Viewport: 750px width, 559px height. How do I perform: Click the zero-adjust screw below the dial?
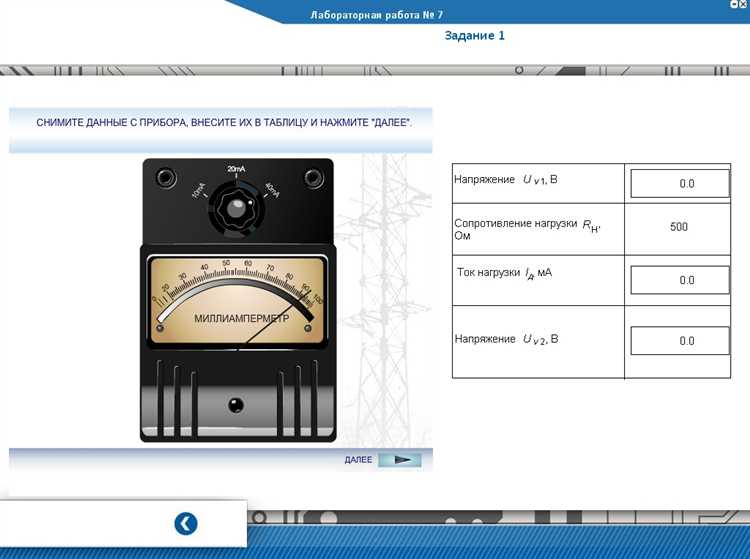pos(236,405)
